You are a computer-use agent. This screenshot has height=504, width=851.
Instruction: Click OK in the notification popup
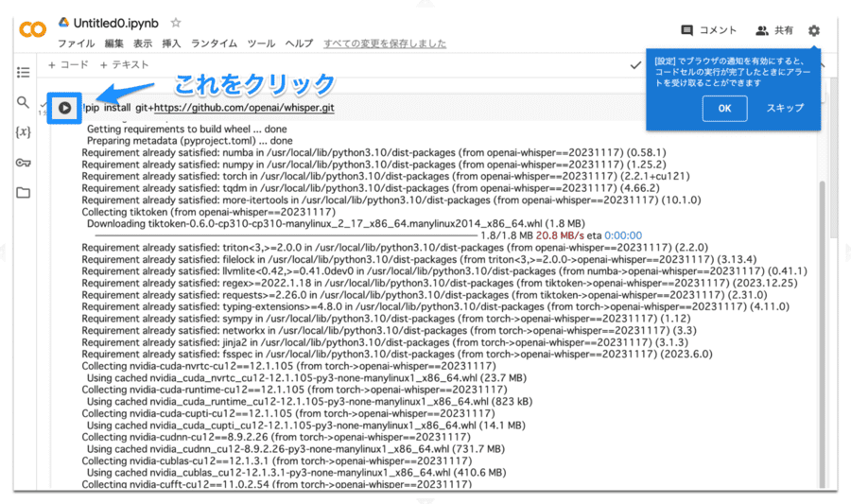tap(724, 108)
